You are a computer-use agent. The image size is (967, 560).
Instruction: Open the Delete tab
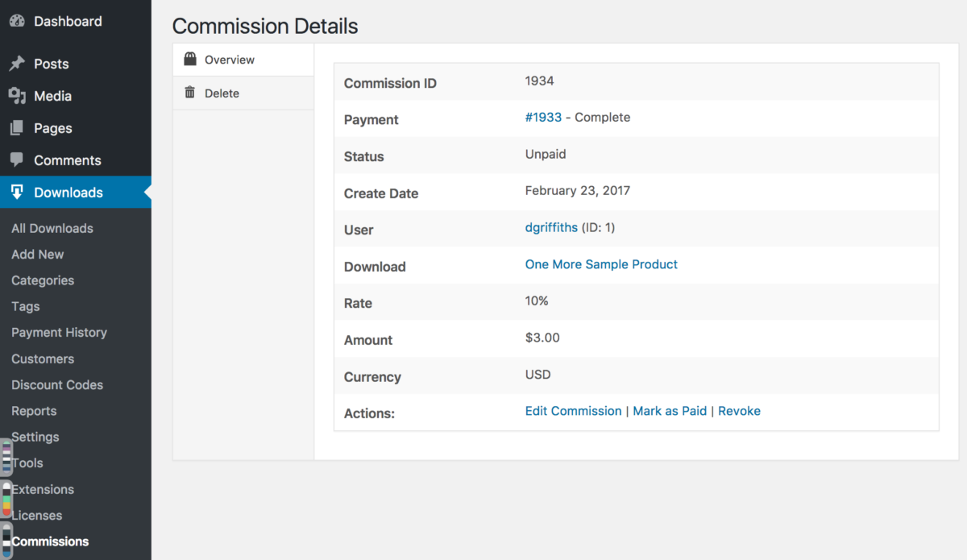(222, 93)
